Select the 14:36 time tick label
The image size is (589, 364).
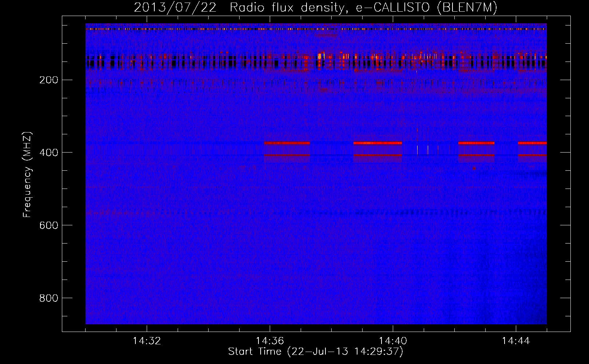(270, 341)
